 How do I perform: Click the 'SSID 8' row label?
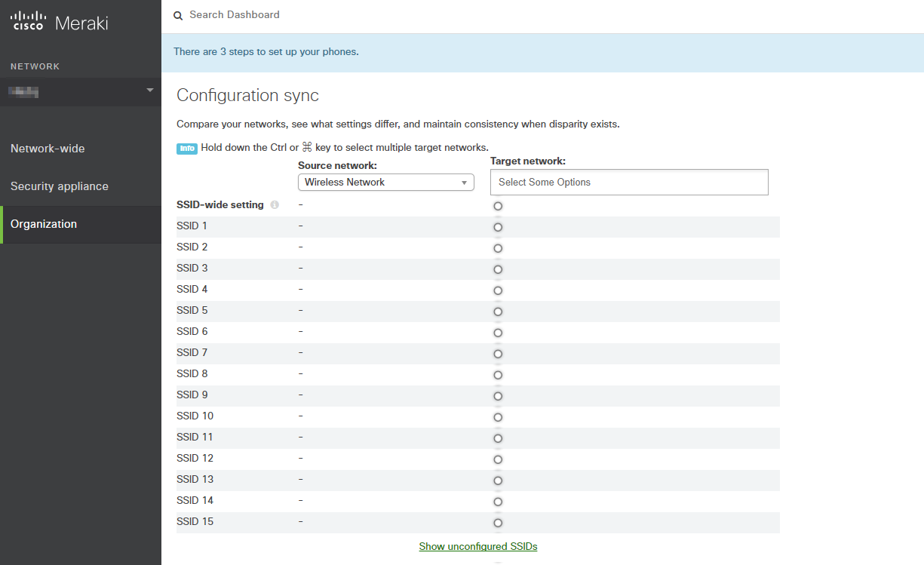coord(192,373)
